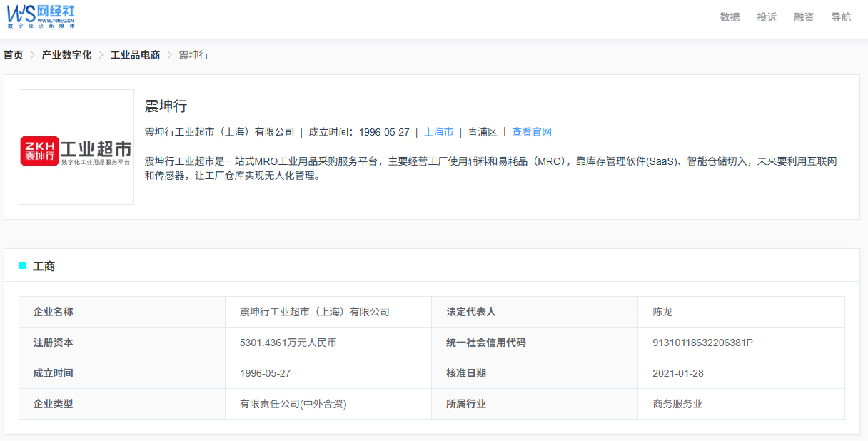The image size is (868, 441).
Task: Select the 注册资本 label cell
Action: (122, 343)
